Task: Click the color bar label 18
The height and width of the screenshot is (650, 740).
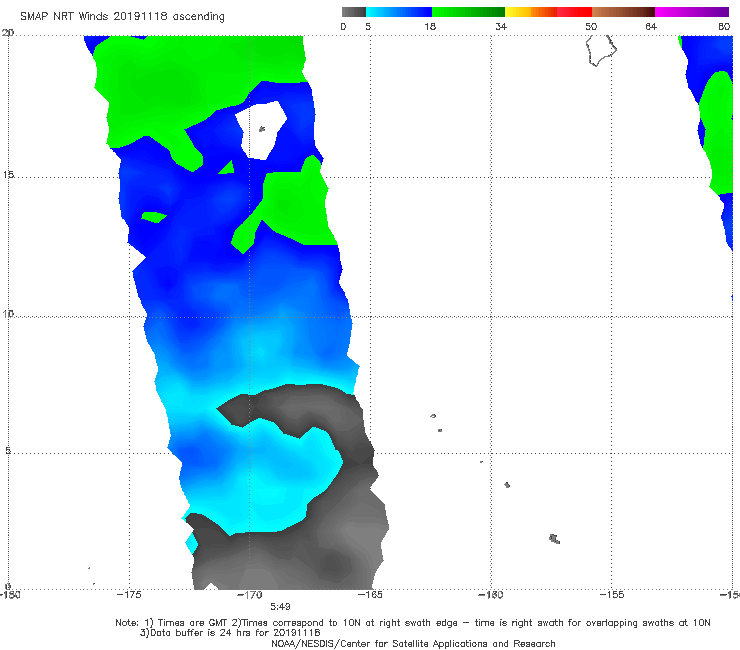Action: (430, 27)
